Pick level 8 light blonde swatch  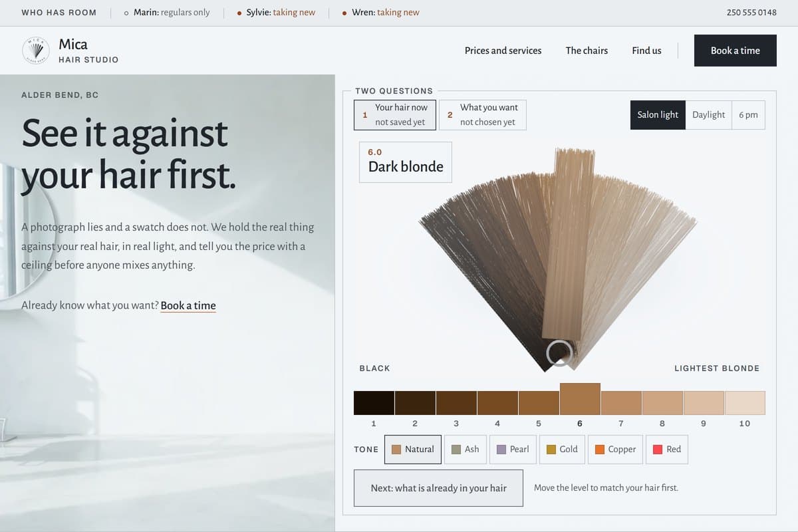click(x=662, y=403)
